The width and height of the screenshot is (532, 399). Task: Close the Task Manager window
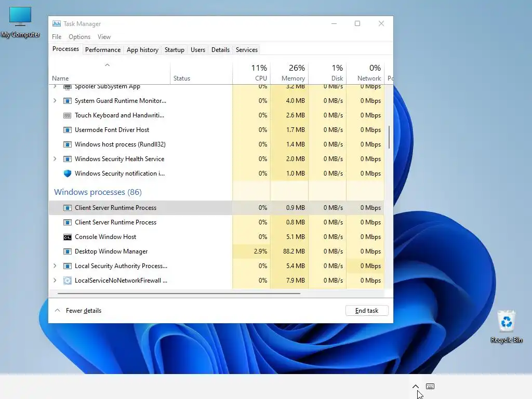[381, 23]
